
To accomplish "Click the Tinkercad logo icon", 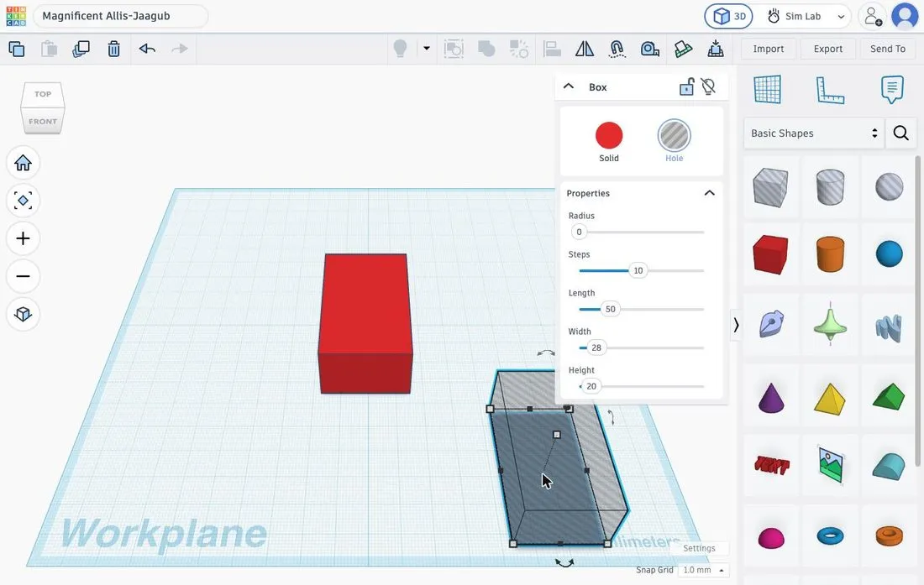I will (x=16, y=16).
